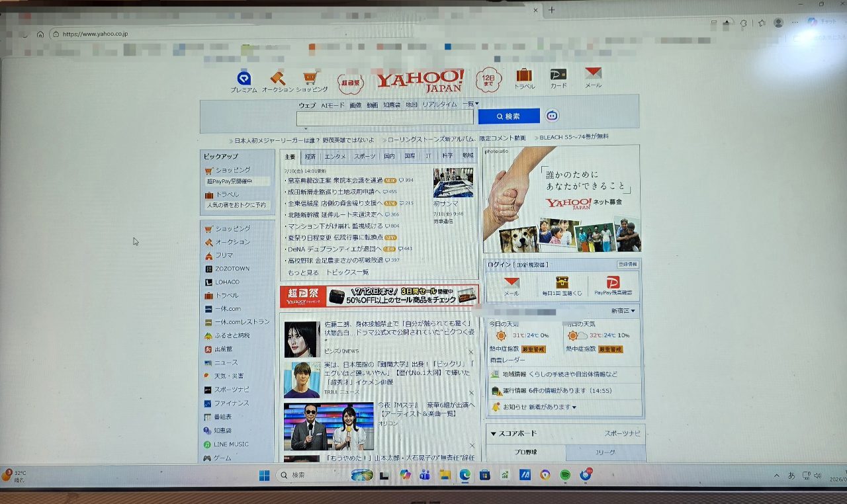Click the Yahoo ネット募金 handshake banner

pyautogui.click(x=561, y=198)
